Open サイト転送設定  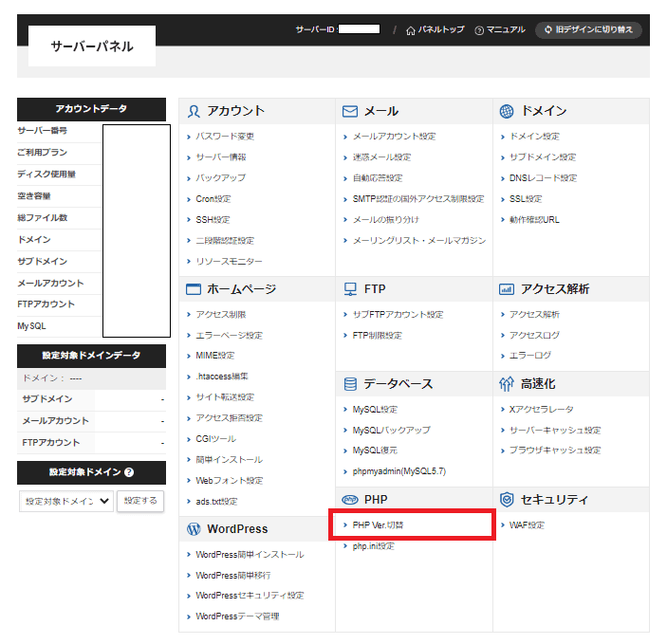[225, 397]
